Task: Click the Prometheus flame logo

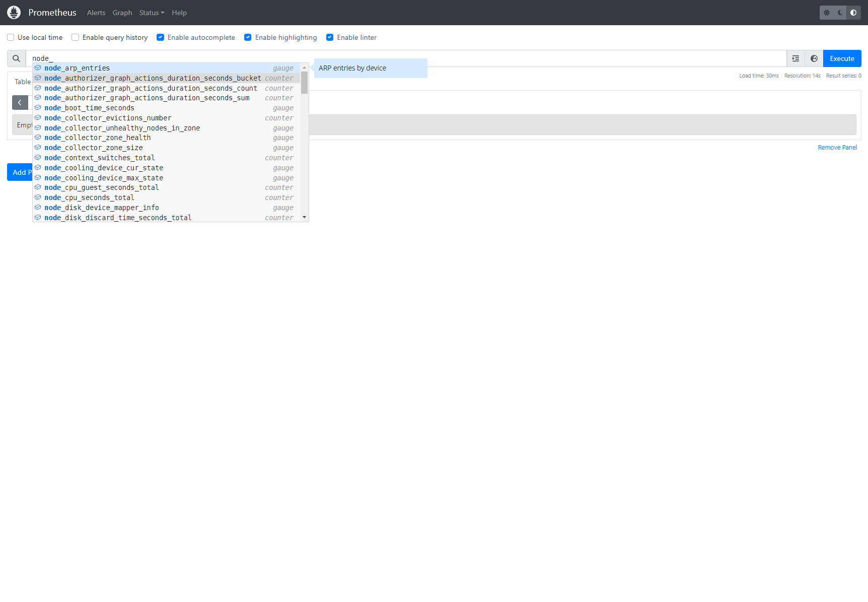Action: point(14,13)
